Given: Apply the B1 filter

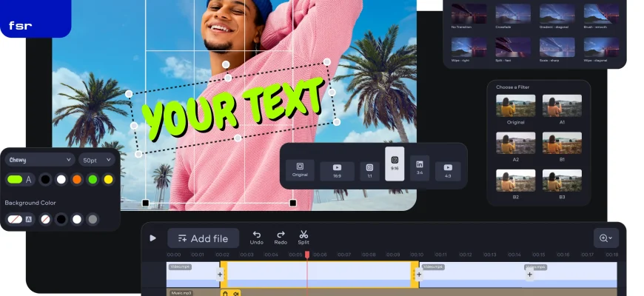Looking at the screenshot, I should pyautogui.click(x=562, y=143).
